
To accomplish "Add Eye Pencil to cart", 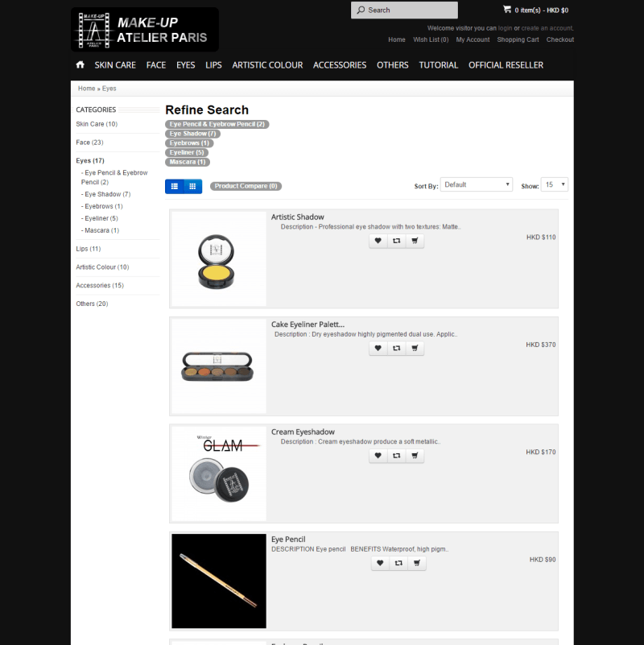I will 416,563.
